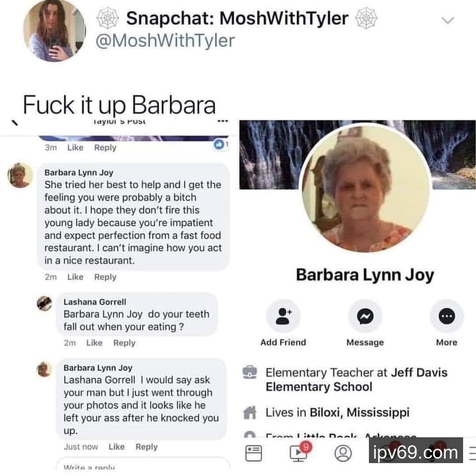Open Messenger via the Message icon
476x476 pixels.
pos(365,316)
